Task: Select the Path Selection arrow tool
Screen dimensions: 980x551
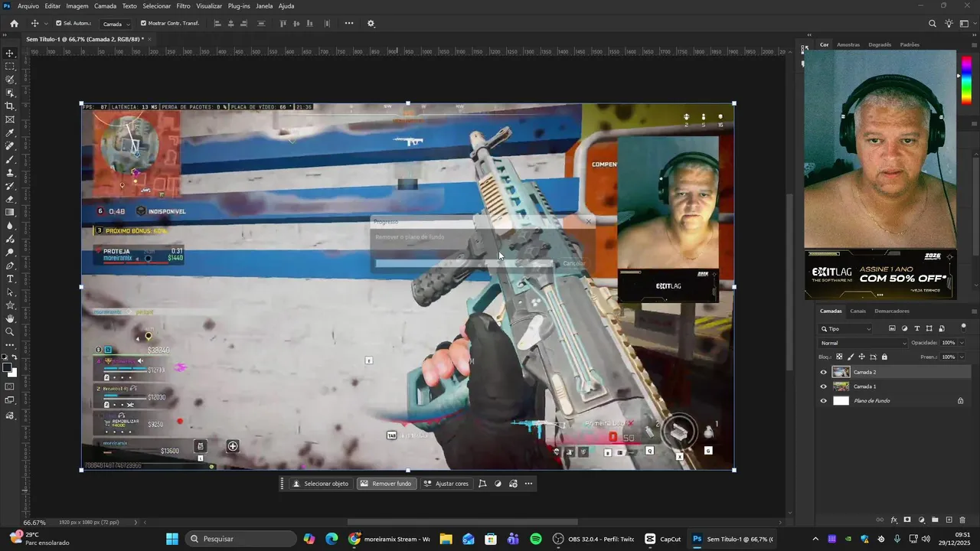Action: pos(10,292)
